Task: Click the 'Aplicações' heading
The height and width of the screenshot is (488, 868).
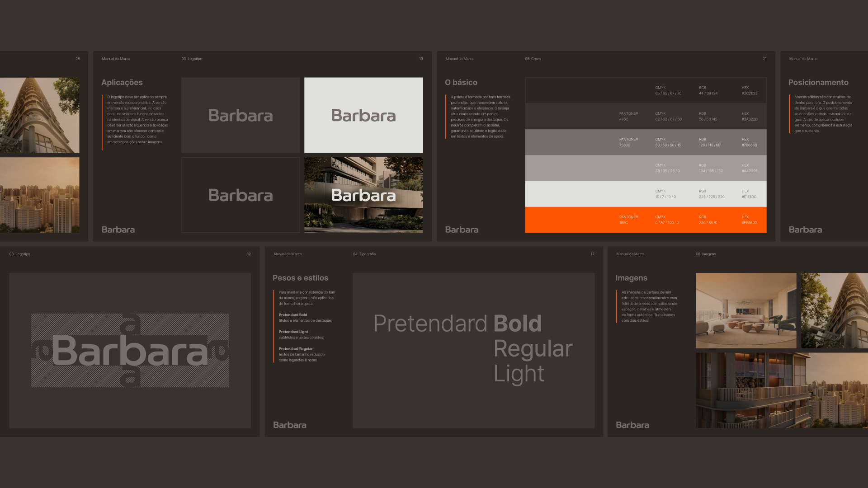Action: (x=122, y=82)
